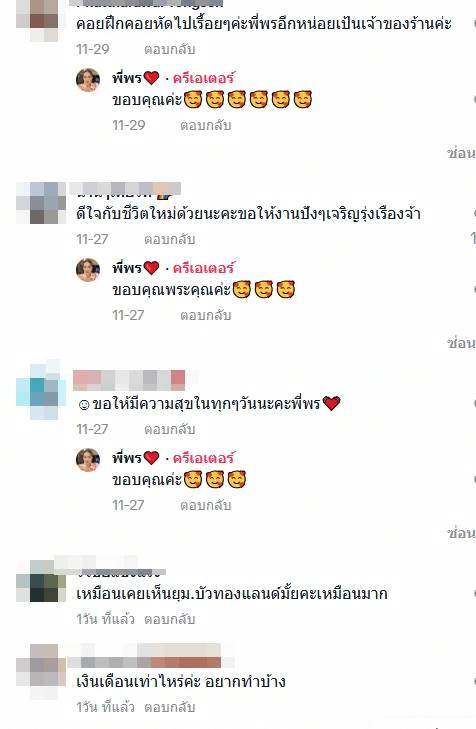Reply to the "ดีใจกับชีวิตใหม่ด้วยนะคะ" comment
Image resolution: width=476 pixels, height=729 pixels.
[169, 239]
